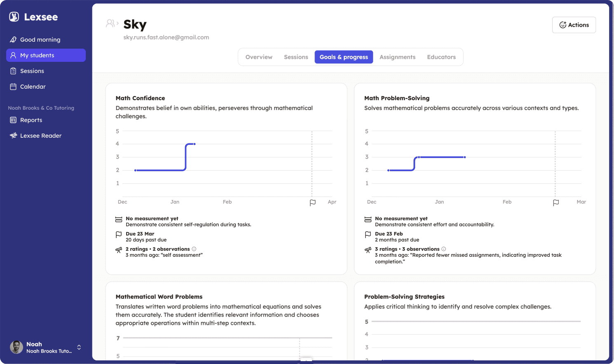Open Calendar in the sidebar

pyautogui.click(x=46, y=87)
